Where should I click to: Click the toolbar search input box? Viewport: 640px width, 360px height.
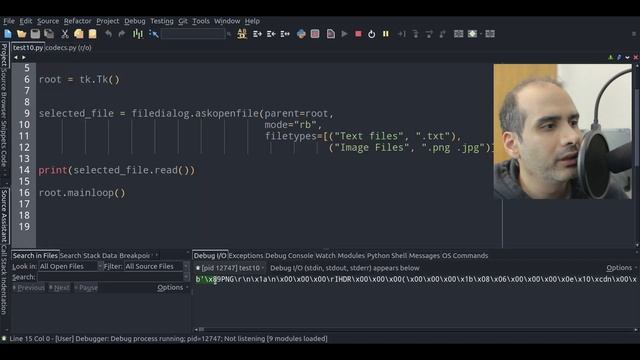[193, 34]
